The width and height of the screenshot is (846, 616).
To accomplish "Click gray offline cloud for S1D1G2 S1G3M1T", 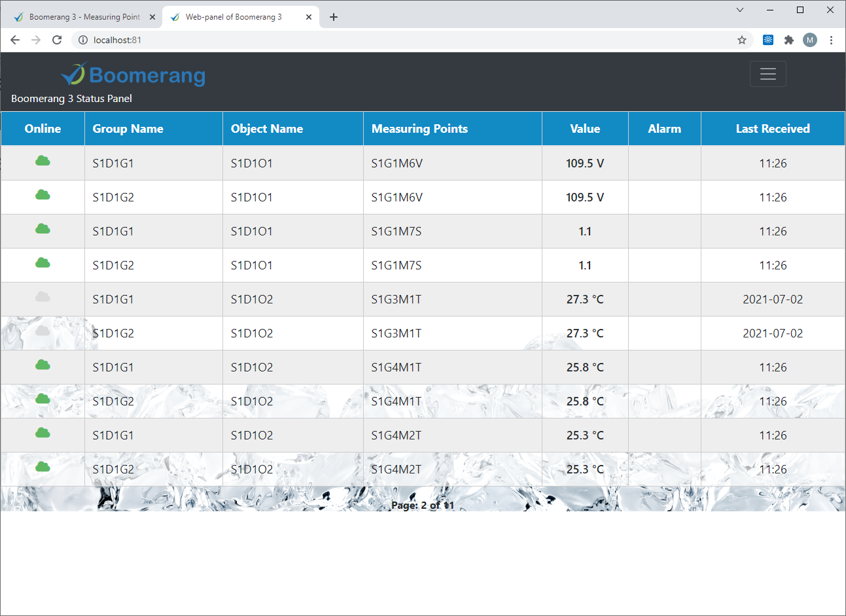I will point(43,331).
